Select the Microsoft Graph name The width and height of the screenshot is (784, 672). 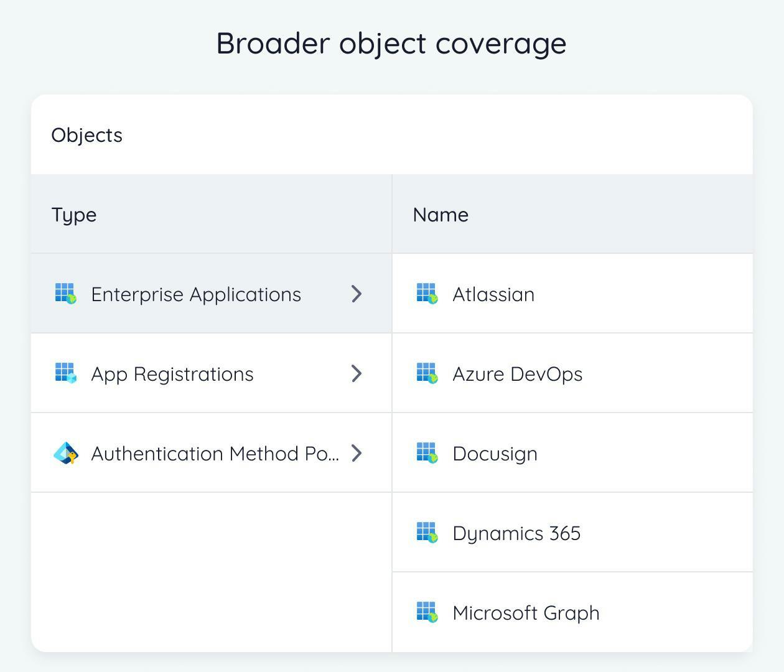526,613
